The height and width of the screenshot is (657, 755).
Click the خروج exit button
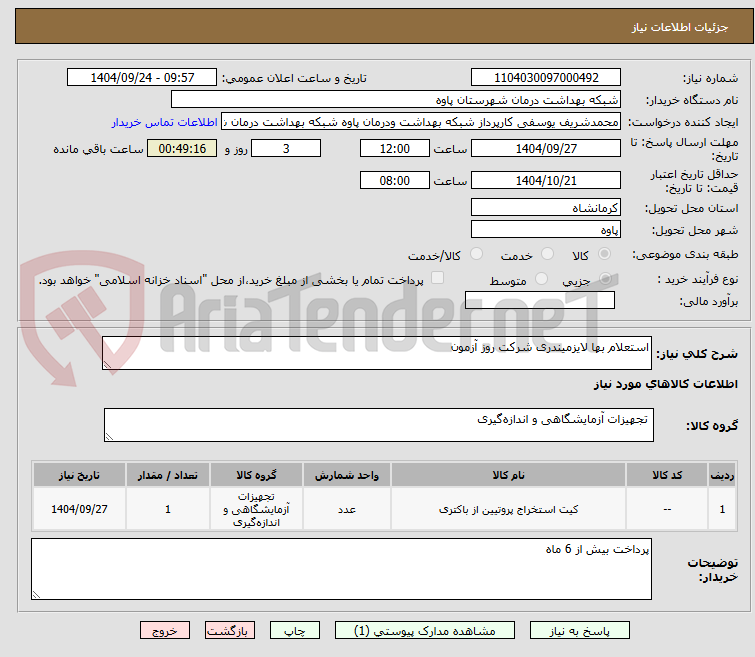(x=165, y=631)
